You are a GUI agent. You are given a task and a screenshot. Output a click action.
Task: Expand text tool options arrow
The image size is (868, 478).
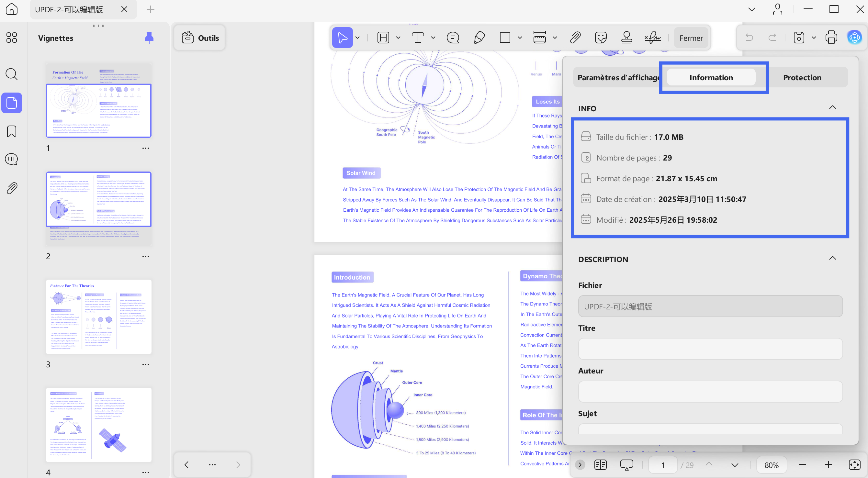click(x=433, y=38)
